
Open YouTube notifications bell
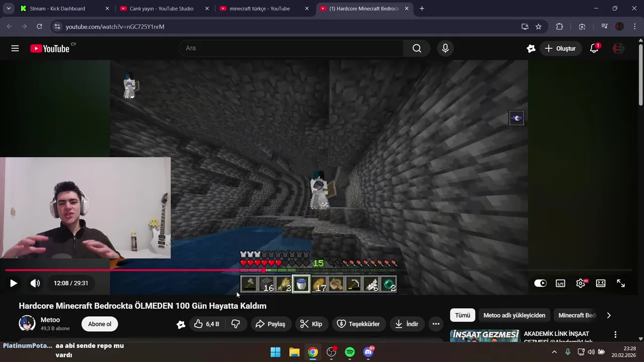[x=594, y=48]
